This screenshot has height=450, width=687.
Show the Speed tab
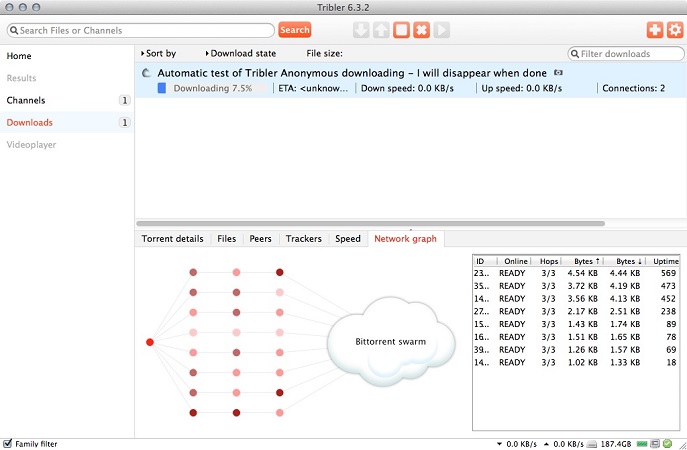click(x=348, y=239)
